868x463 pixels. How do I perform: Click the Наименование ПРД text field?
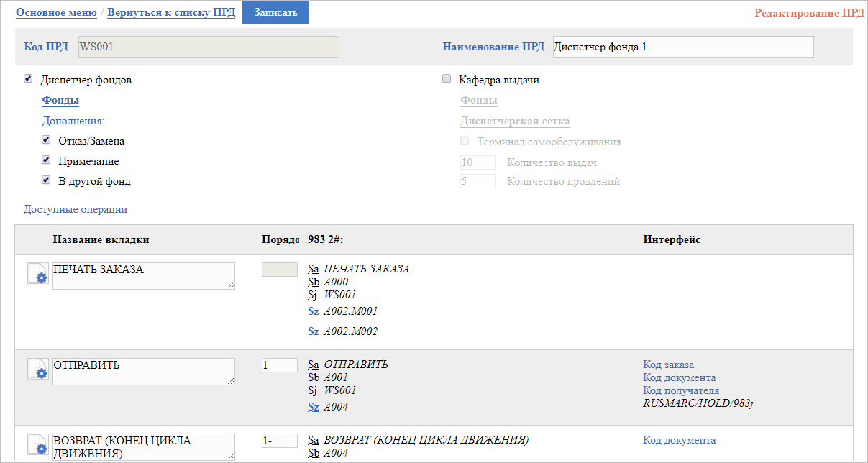[x=682, y=47]
